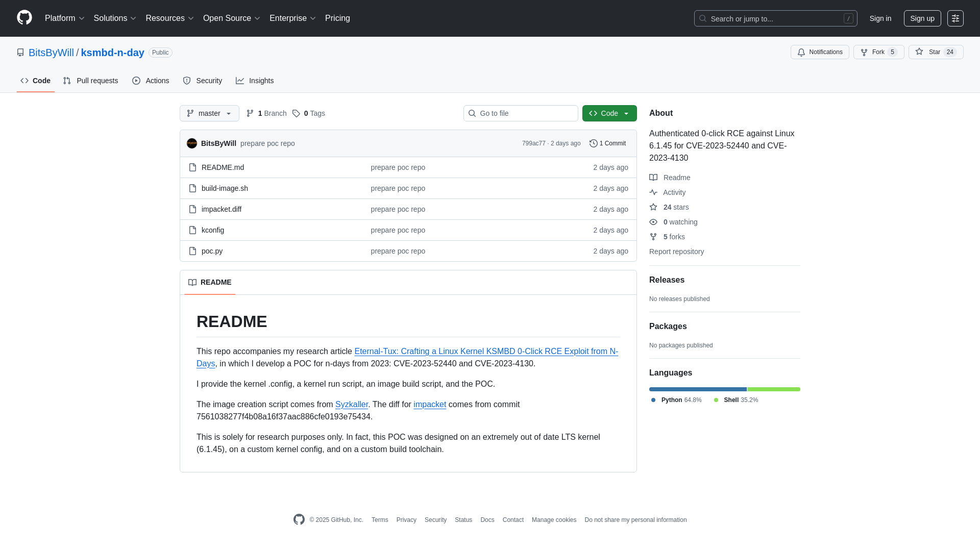Click the file icon beside impacket.diff
980x551 pixels.
192,209
